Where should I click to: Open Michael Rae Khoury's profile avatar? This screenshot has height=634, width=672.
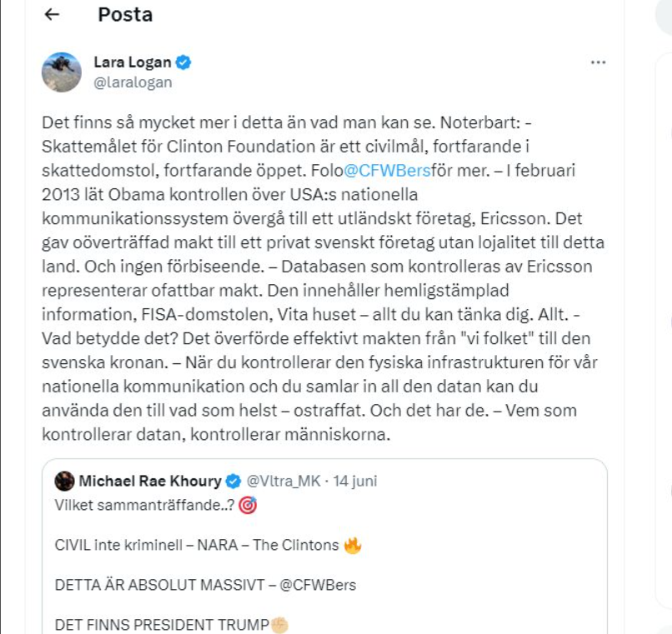pyautogui.click(x=63, y=477)
